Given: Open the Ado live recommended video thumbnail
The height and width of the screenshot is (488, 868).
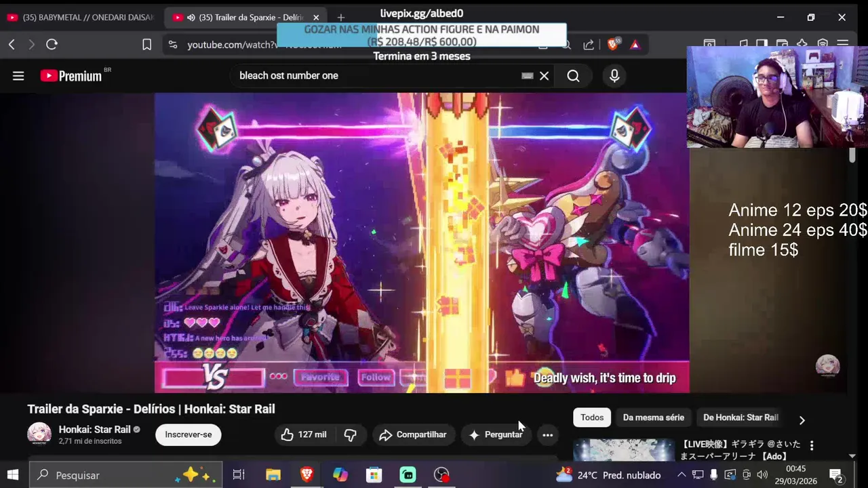Looking at the screenshot, I should 624,450.
